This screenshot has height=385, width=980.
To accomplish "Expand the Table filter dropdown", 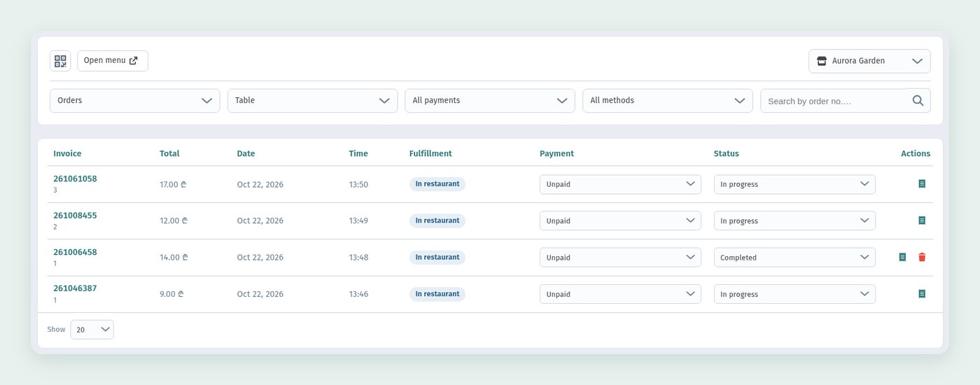I will [312, 101].
